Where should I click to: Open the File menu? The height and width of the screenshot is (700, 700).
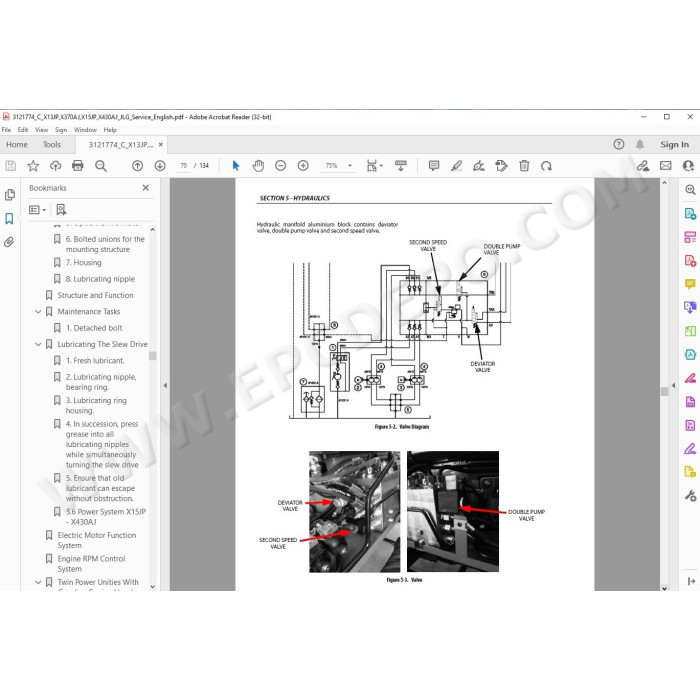pyautogui.click(x=6, y=130)
